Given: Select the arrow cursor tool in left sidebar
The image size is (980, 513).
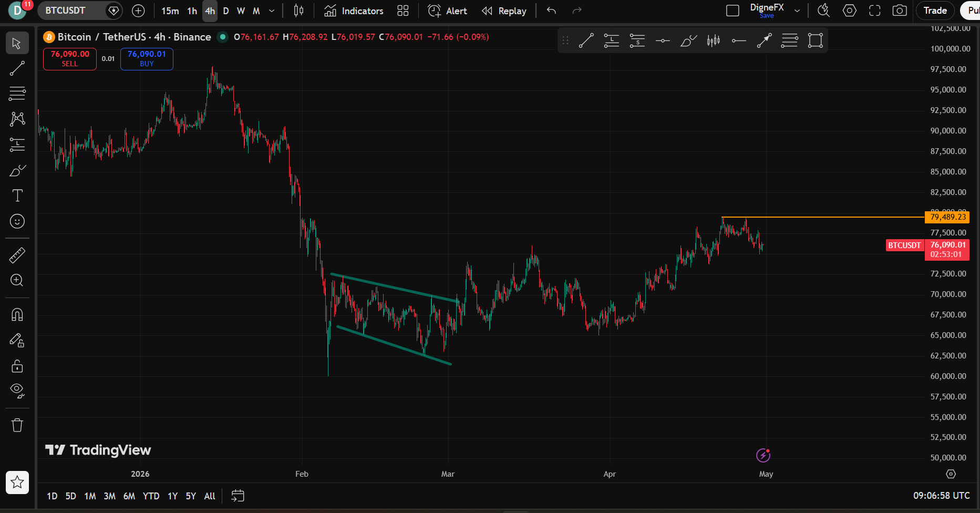Looking at the screenshot, I should coord(17,43).
